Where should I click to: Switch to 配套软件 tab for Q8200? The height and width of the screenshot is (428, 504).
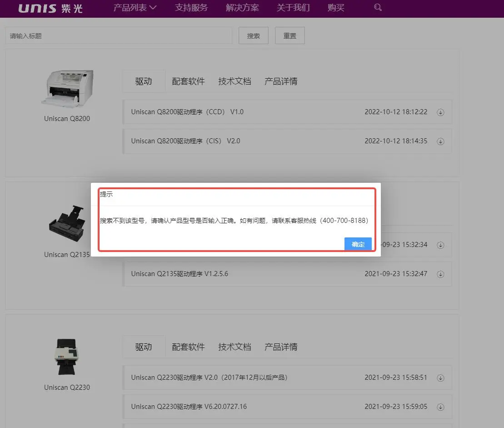(188, 81)
